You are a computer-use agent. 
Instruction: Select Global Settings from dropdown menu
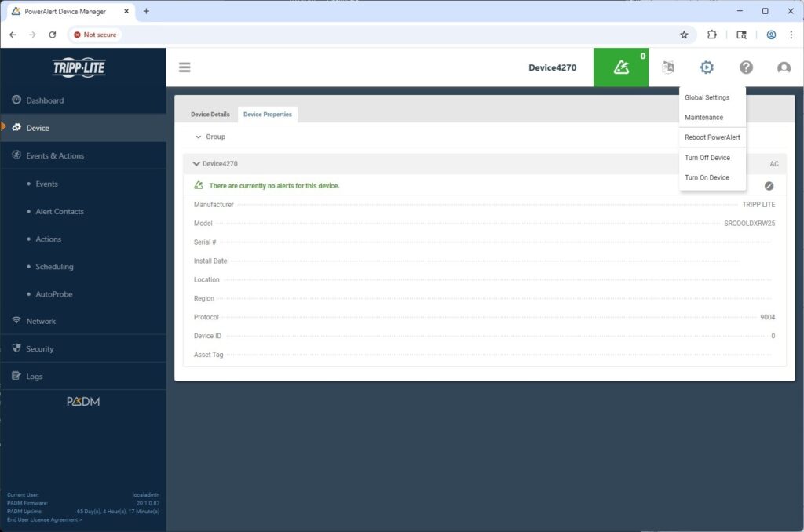[x=707, y=98]
